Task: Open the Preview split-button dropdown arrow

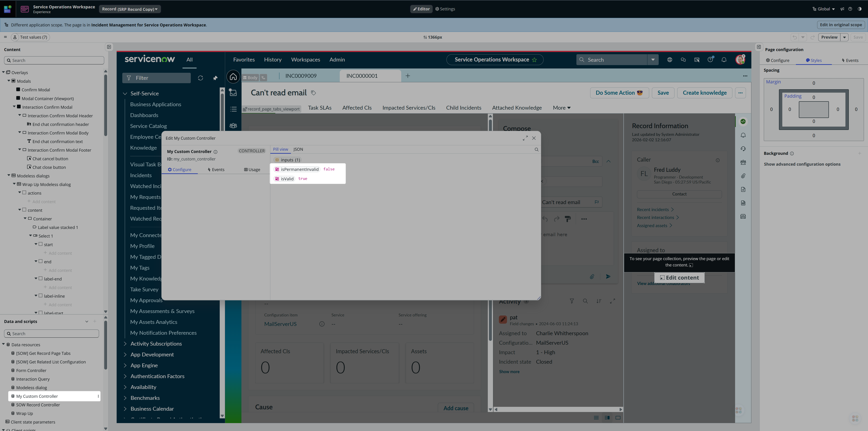Action: (x=844, y=38)
